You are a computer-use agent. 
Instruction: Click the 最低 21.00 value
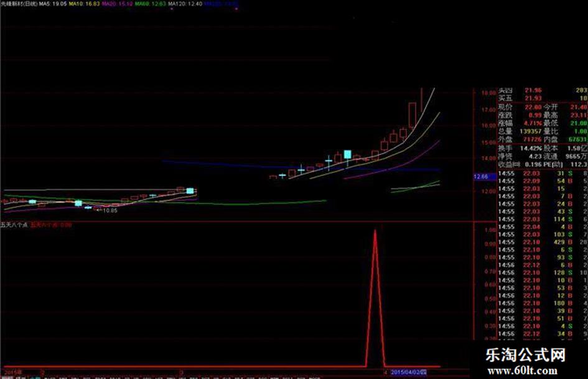579,123
